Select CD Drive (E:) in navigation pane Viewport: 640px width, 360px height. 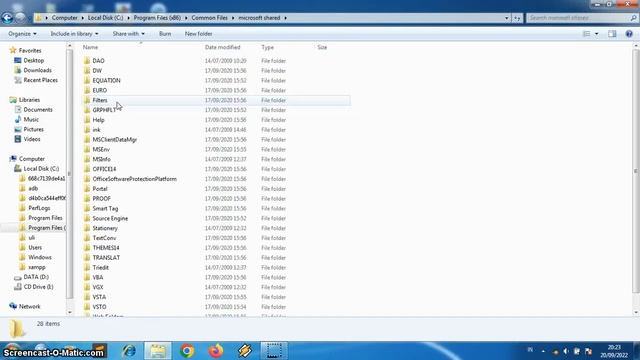coord(38,287)
